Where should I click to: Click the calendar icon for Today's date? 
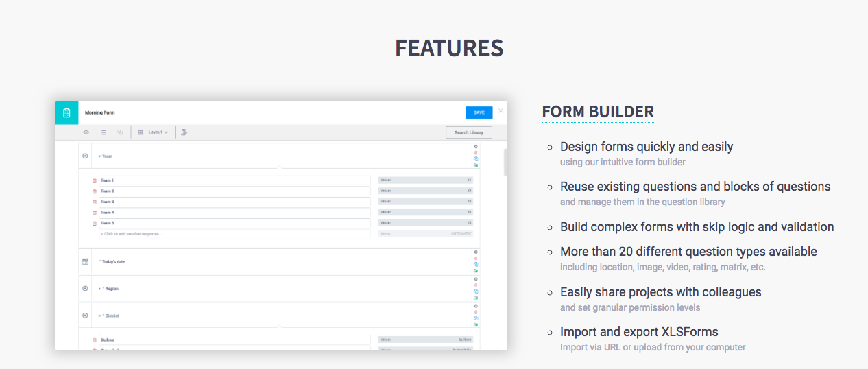click(85, 261)
